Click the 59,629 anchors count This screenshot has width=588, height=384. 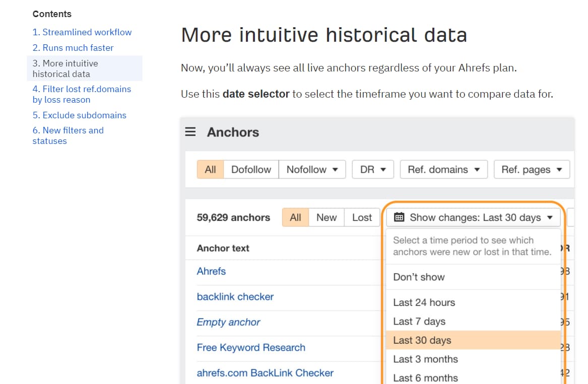click(x=233, y=217)
